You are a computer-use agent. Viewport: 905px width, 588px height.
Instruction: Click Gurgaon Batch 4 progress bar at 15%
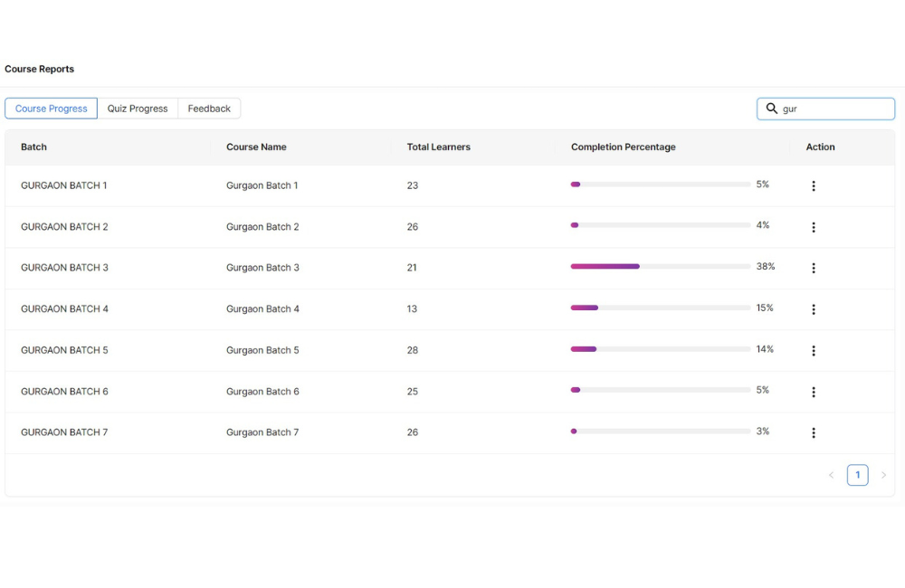(661, 308)
